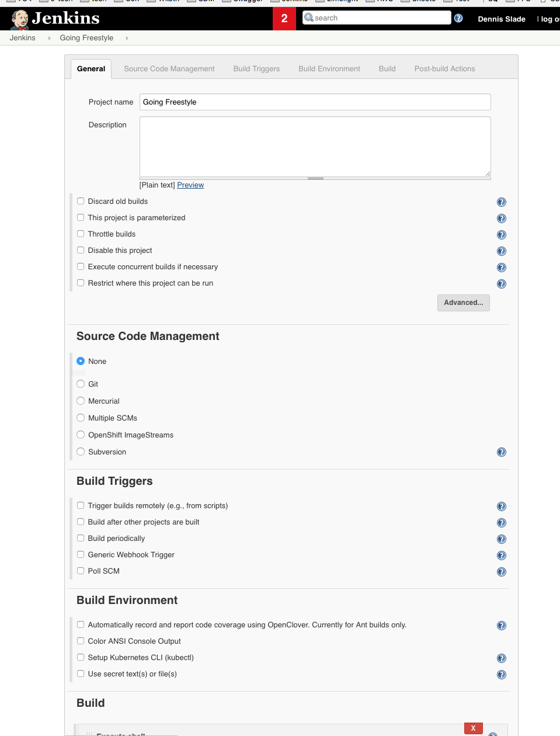Click the red notification badge showing 2
This screenshot has width=560, height=736.
(x=284, y=18)
